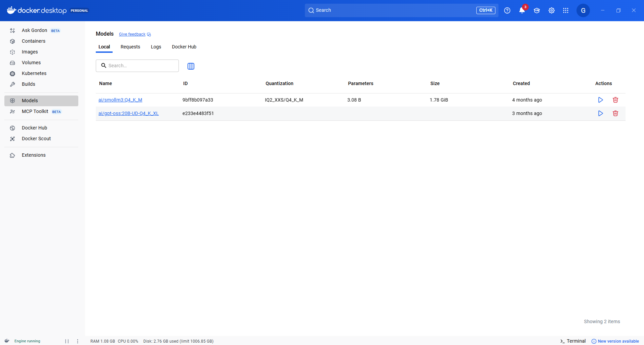Open the G account avatar menu
This screenshot has width=644, height=345.
(583, 10)
